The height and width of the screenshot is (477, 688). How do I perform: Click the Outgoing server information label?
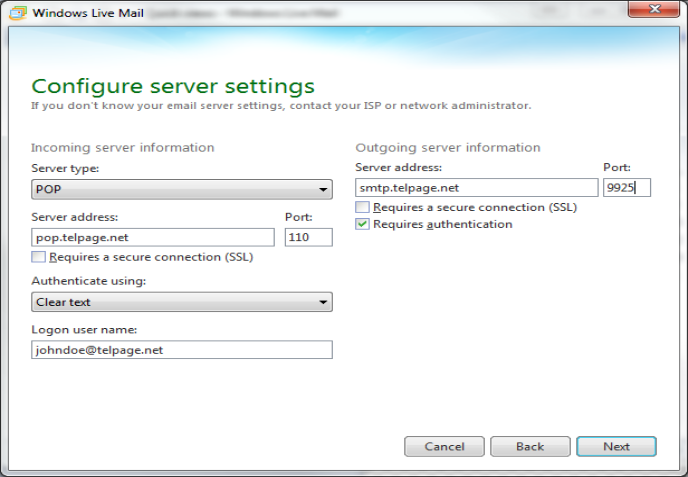click(x=448, y=147)
